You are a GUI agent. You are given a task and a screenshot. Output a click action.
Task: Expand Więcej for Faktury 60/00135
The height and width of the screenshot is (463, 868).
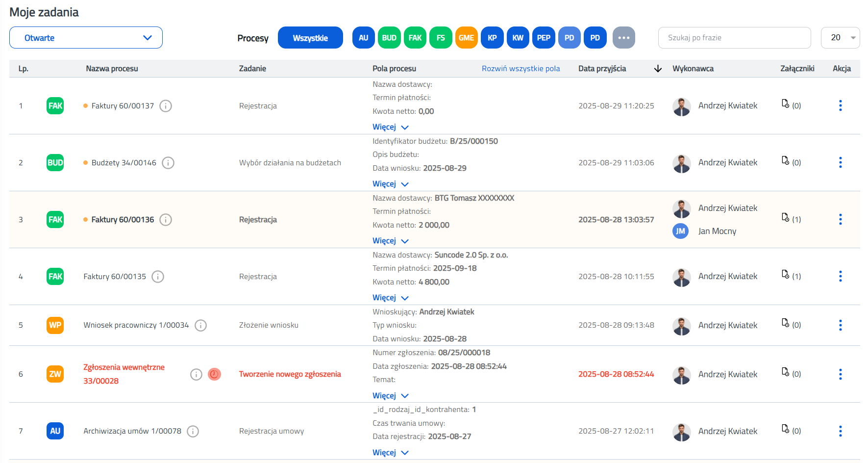pyautogui.click(x=390, y=298)
